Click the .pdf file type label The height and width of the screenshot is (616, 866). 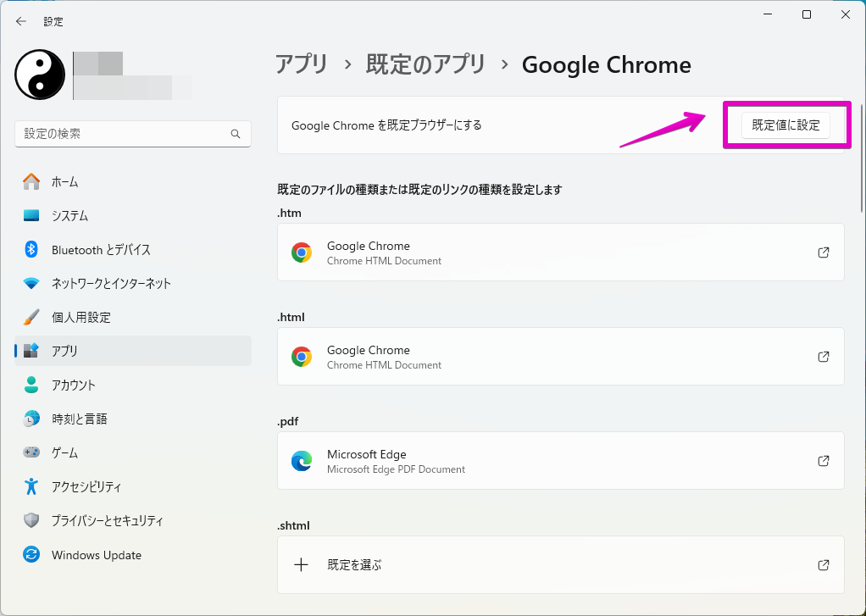click(288, 421)
